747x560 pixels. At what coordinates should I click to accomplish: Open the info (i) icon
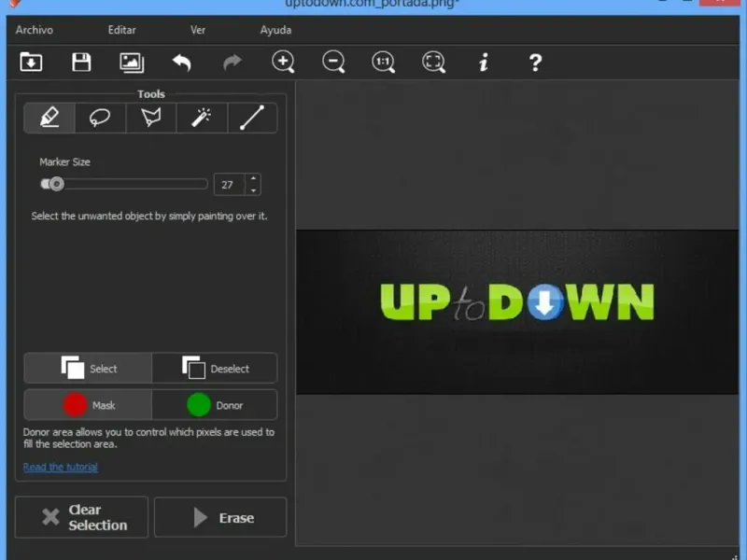pos(484,63)
